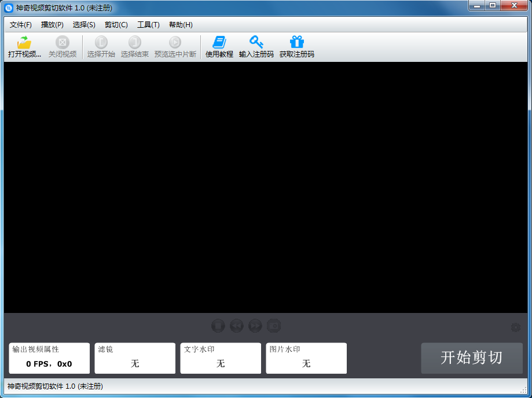Screen dimensions: 532x398
Task: Click the Select Start (选择开始) bracket icon
Action: [101, 42]
